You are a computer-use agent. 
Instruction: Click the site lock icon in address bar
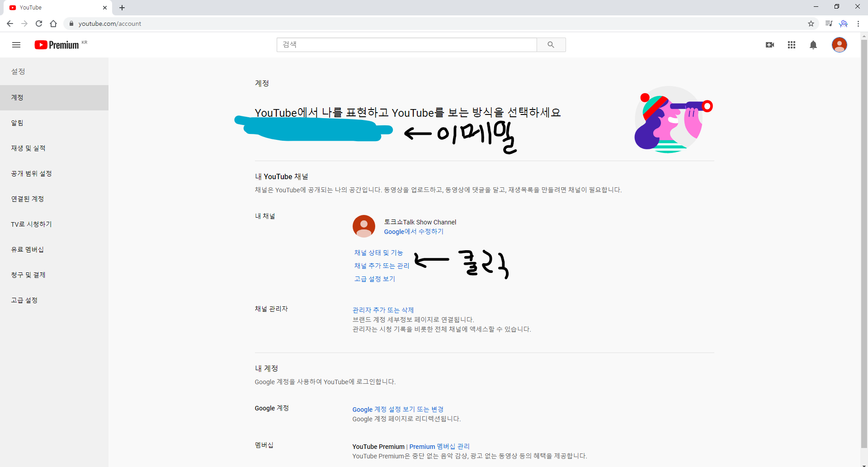click(x=71, y=24)
